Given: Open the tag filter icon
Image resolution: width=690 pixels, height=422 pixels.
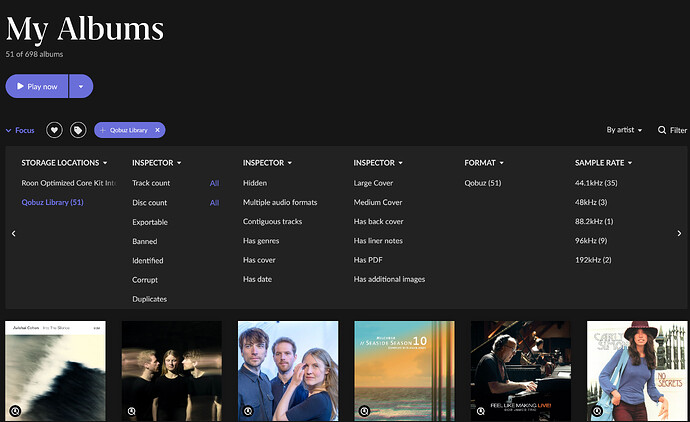Looking at the screenshot, I should pos(78,130).
